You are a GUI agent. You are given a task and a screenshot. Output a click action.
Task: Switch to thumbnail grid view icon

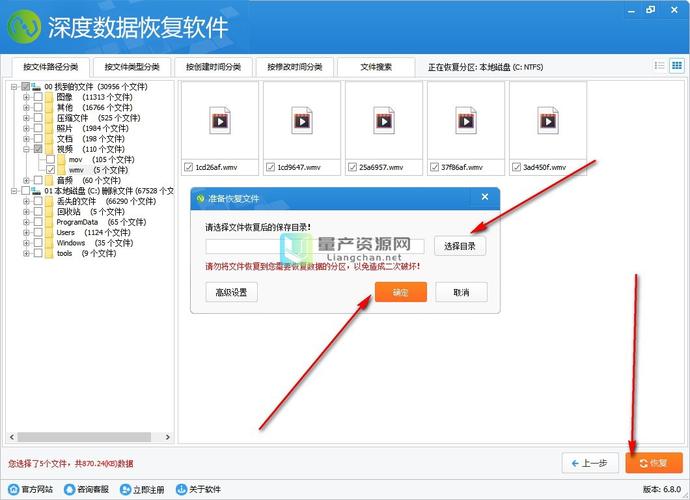pos(677,66)
